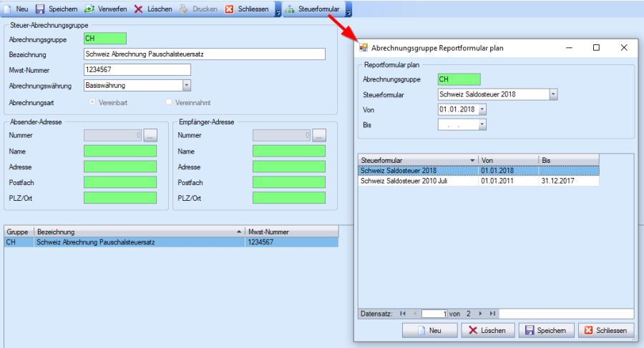Click cell 31.12.2017 in grid

point(569,181)
